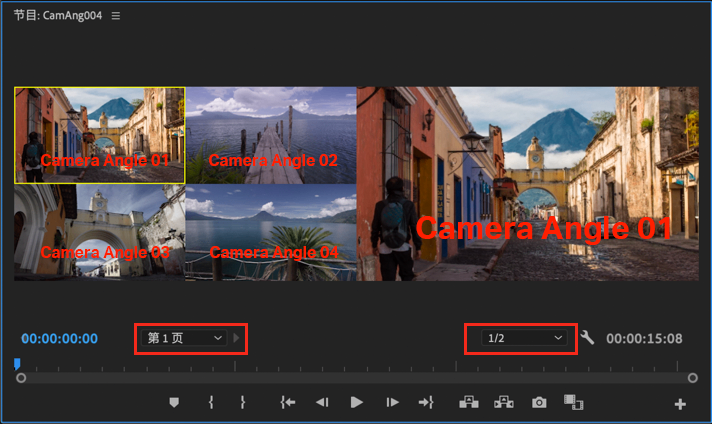Go to In point button
The image size is (712, 424).
(288, 402)
